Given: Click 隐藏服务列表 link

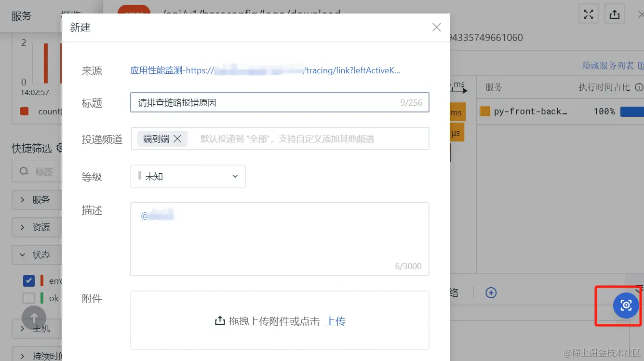Looking at the screenshot, I should [x=608, y=65].
